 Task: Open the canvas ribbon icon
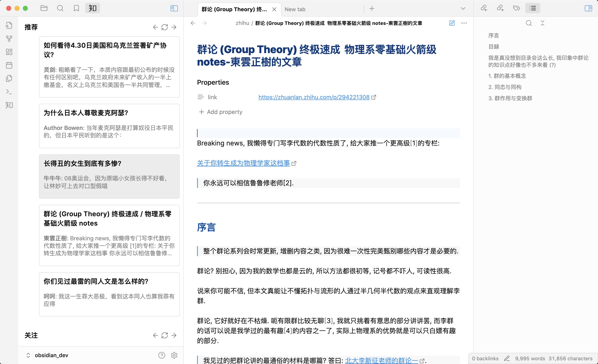[x=9, y=52]
